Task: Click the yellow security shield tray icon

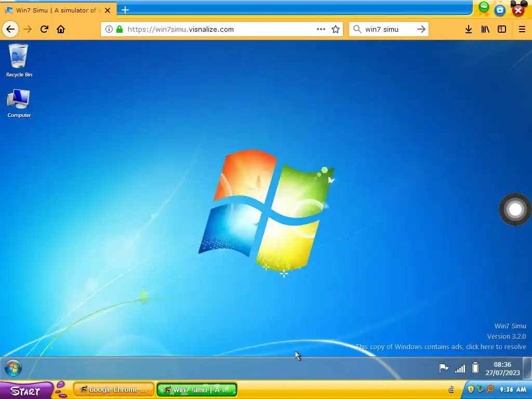Action: click(x=471, y=389)
